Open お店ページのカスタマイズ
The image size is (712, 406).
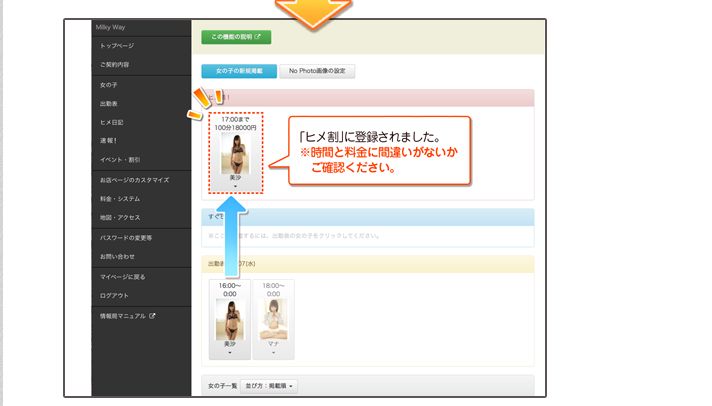pos(134,180)
